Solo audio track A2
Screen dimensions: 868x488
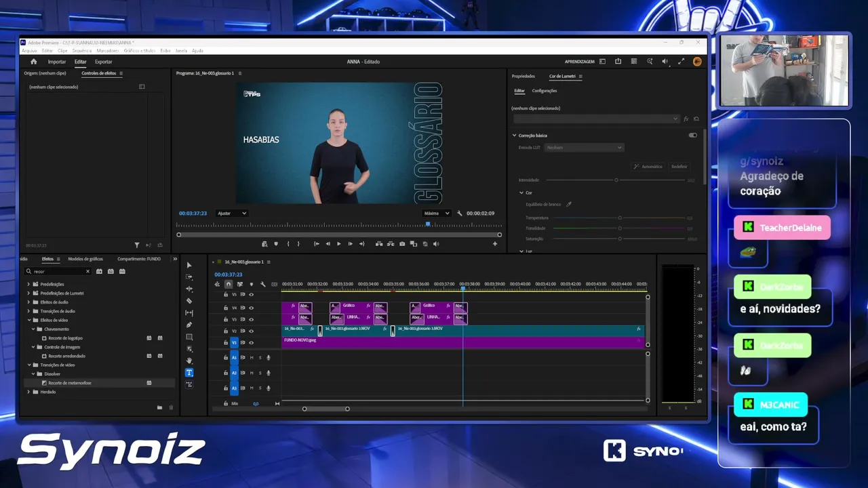pos(260,373)
